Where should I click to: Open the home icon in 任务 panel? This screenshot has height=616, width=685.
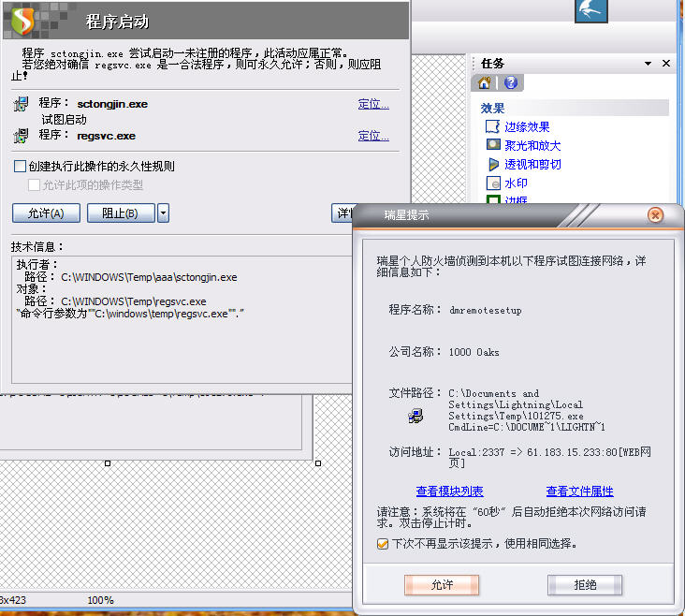pyautogui.click(x=484, y=82)
